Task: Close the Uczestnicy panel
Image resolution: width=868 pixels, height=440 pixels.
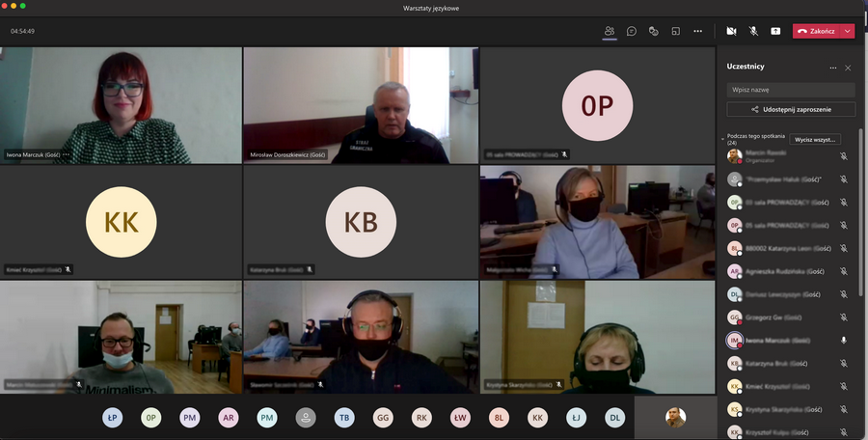Action: click(x=848, y=68)
